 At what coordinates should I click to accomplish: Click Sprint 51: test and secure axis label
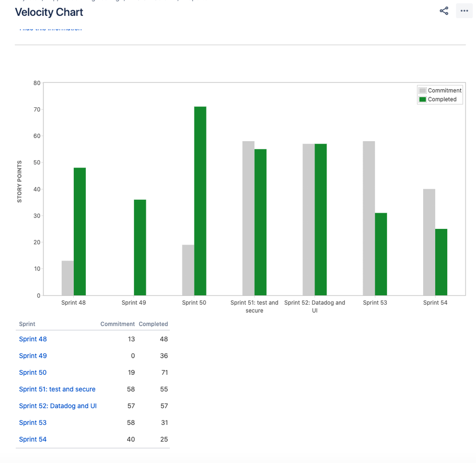[254, 307]
